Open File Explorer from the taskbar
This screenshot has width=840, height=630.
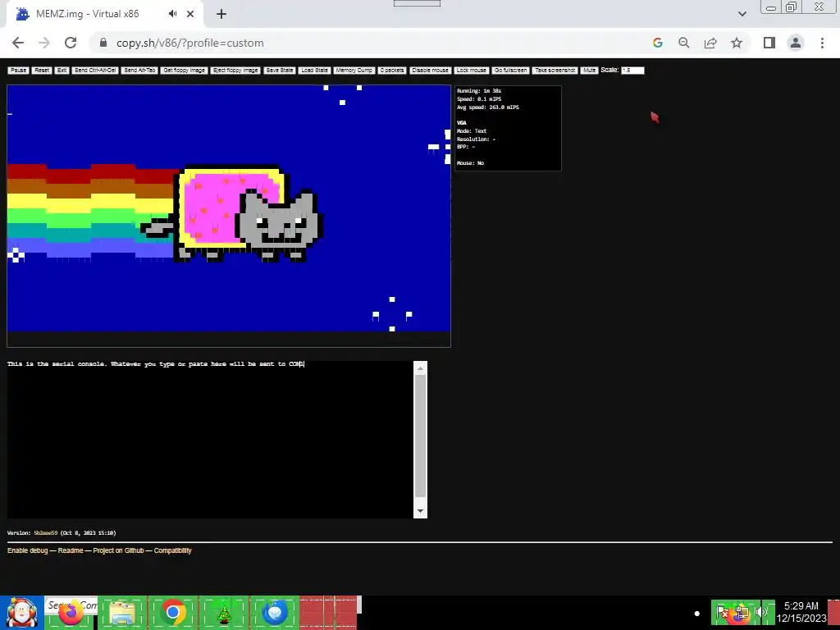pyautogui.click(x=121, y=613)
